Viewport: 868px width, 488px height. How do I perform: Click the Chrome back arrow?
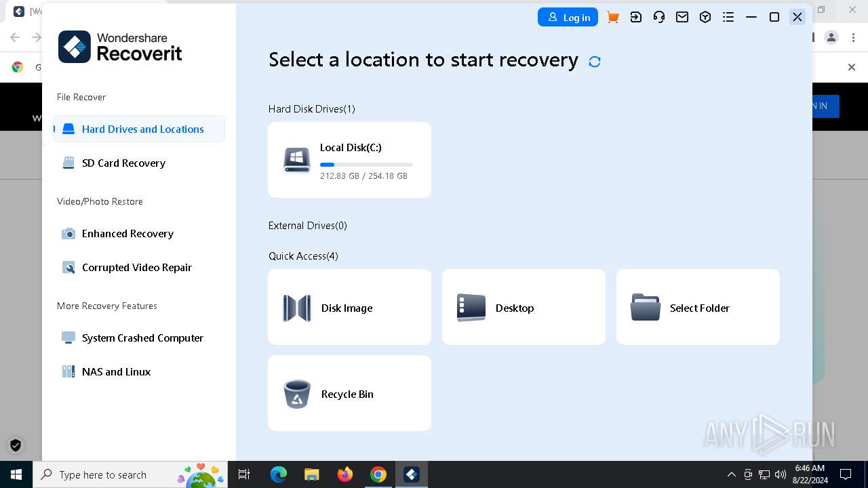(15, 37)
